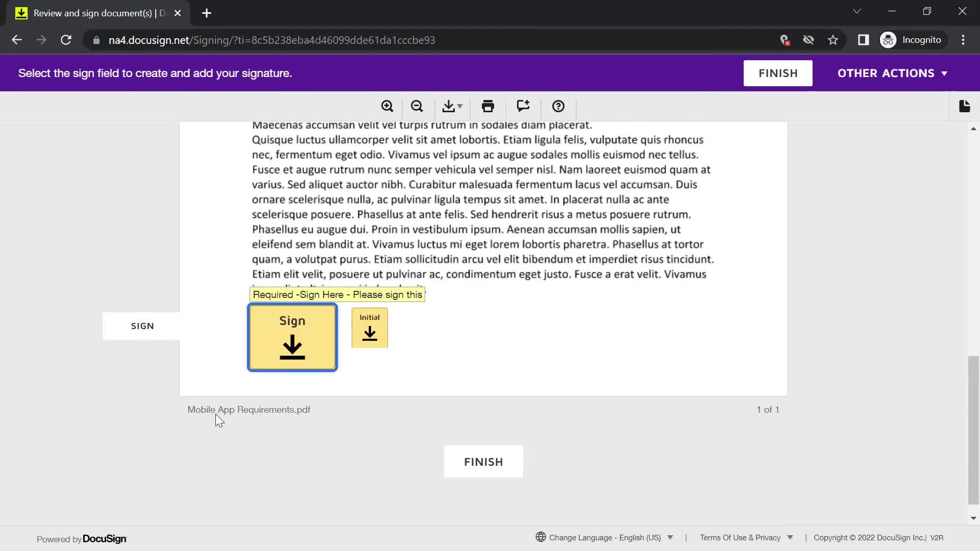Image resolution: width=980 pixels, height=551 pixels.
Task: Click the download document icon
Action: click(451, 106)
